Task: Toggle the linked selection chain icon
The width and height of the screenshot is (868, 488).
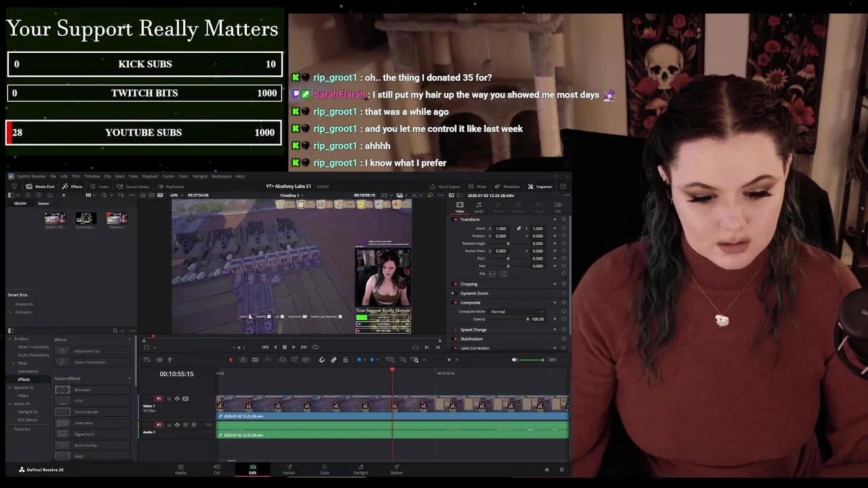Action: coord(334,360)
